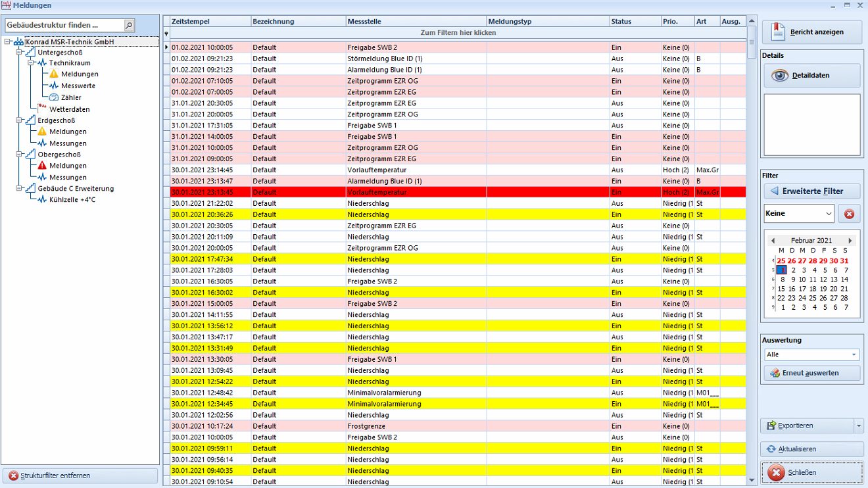This screenshot has height=488, width=868.
Task: Click the Bericht anzeigen button
Action: coord(812,32)
